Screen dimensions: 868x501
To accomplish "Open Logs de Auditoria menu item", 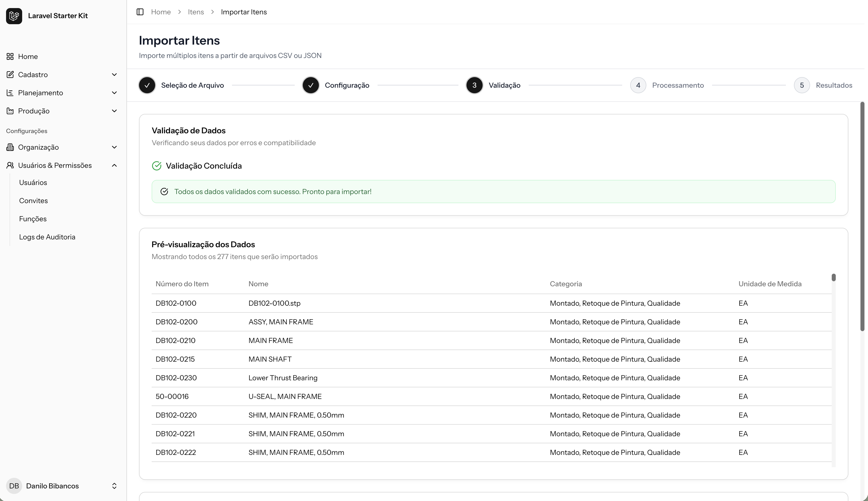I will pyautogui.click(x=47, y=237).
